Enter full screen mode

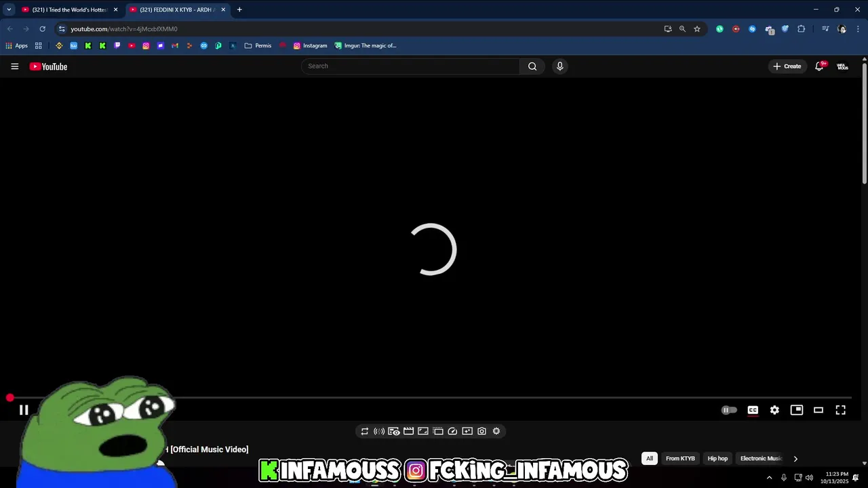(840, 410)
